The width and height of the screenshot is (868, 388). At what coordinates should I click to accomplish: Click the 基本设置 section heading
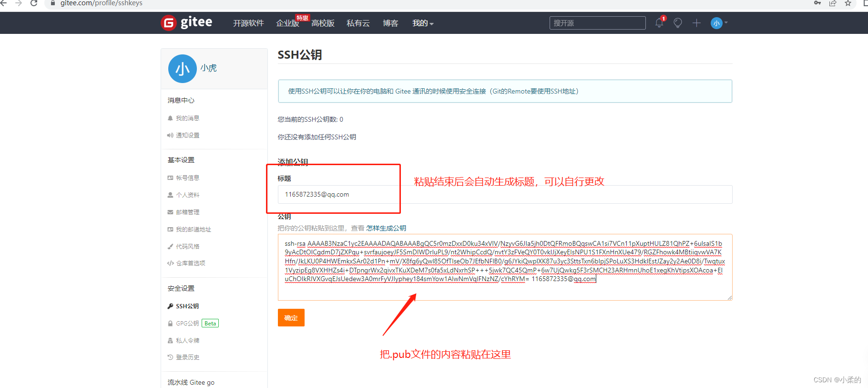point(181,160)
